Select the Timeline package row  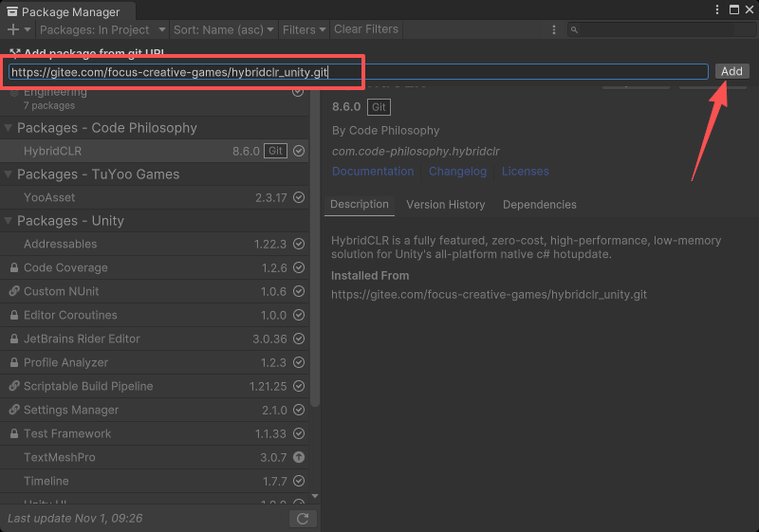(x=155, y=481)
